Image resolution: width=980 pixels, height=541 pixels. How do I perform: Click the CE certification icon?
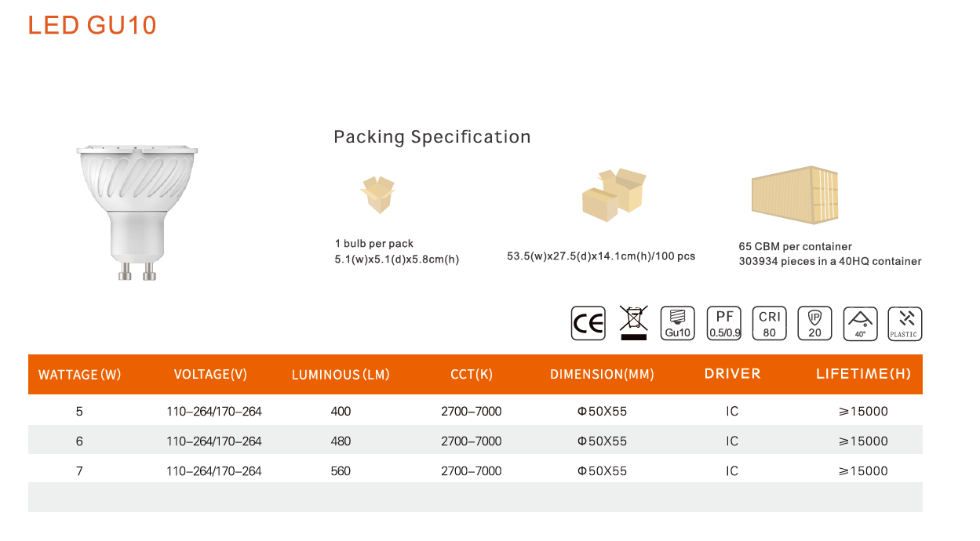coord(588,324)
